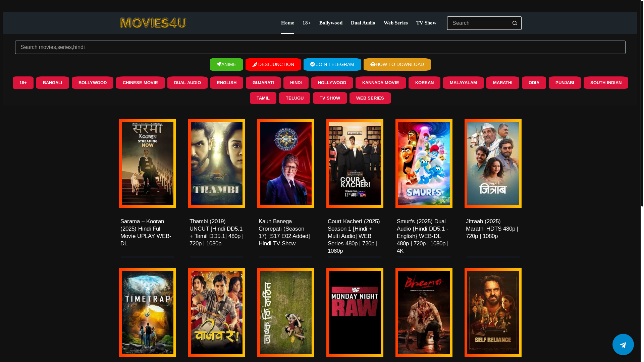
Task: Open the Home nav tab
Action: tap(287, 23)
